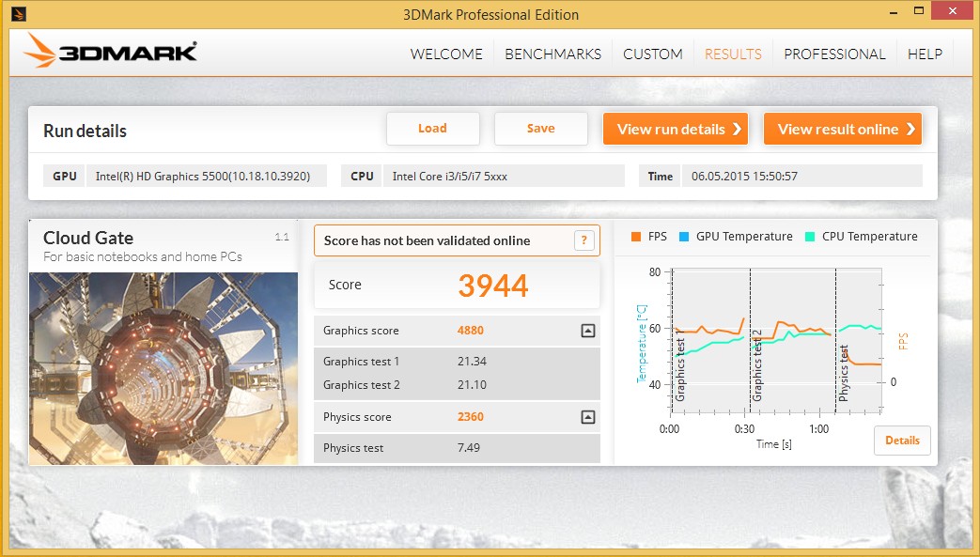
Task: Maximize the 3DMark window
Action: [x=919, y=11]
